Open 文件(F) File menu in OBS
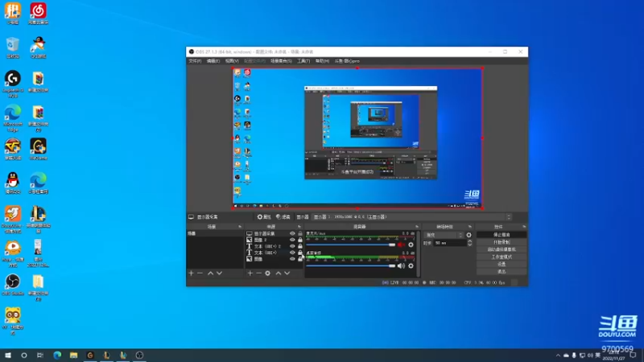Viewport: 644px width, 362px height. pos(195,61)
